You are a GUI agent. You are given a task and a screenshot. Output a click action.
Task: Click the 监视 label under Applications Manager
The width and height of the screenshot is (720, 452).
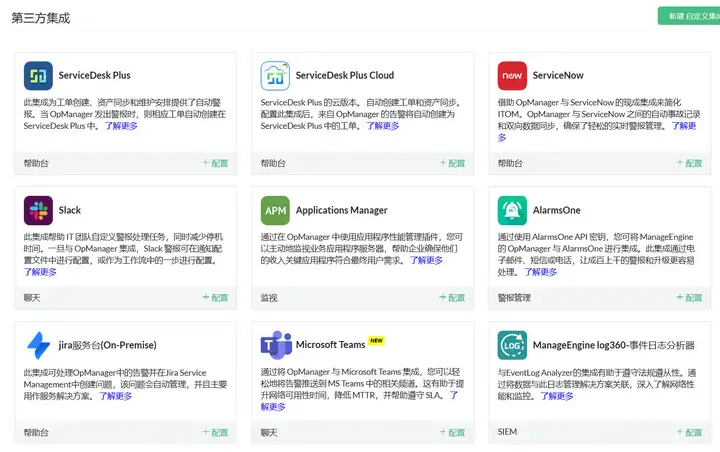click(269, 298)
